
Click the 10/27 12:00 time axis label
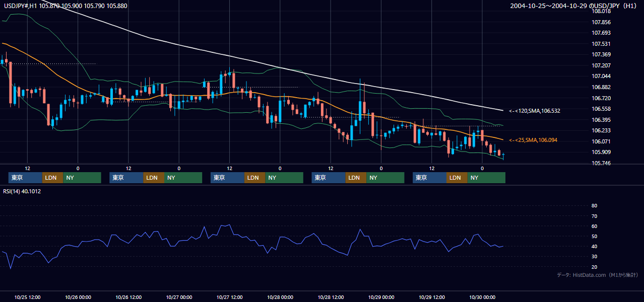pyautogui.click(x=229, y=297)
